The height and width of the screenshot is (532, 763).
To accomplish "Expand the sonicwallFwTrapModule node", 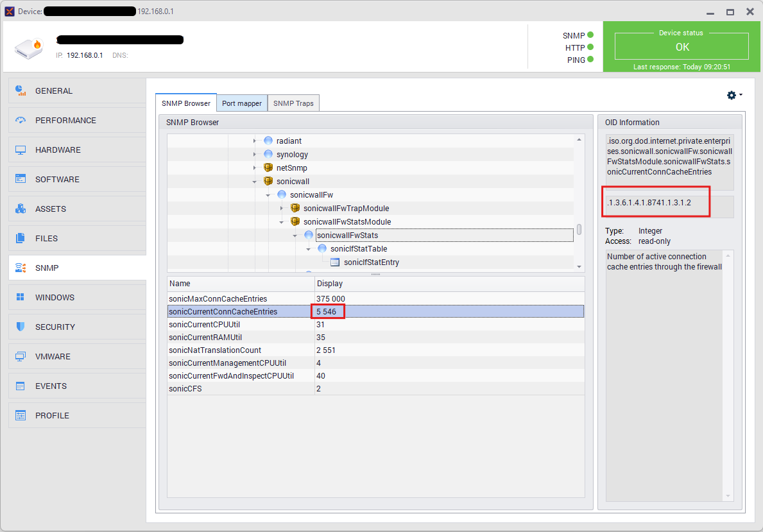I will [282, 209].
